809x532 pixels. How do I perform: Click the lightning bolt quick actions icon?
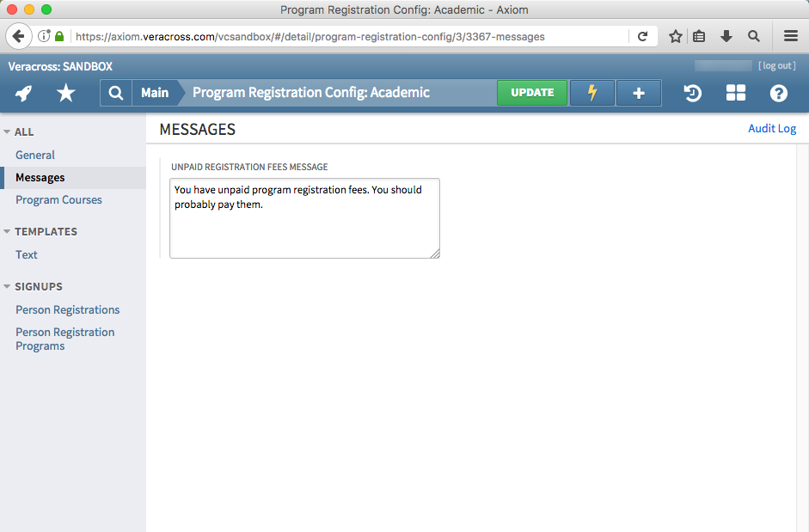(x=591, y=93)
